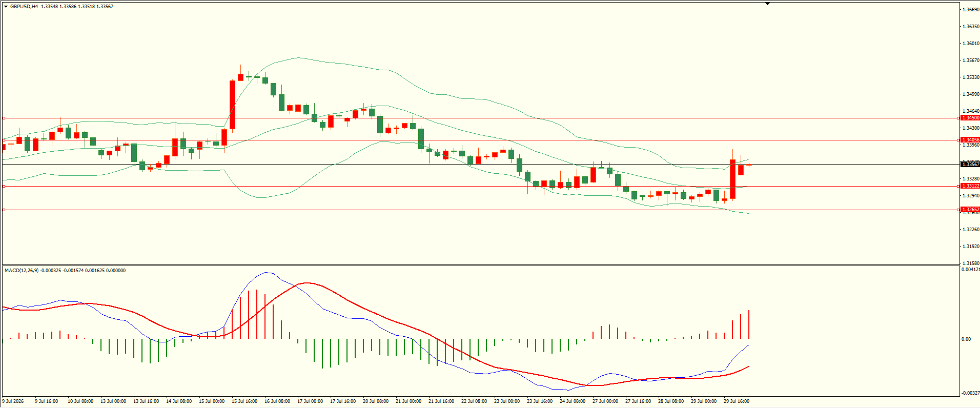Screen dimensions: 980x408
Task: Click left anchor handle of 1.32652 line
Action: click(x=4, y=210)
